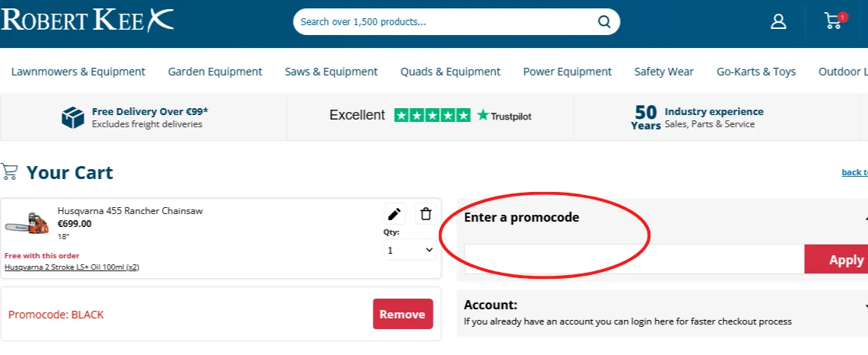
Task: Open Quads & Equipment menu
Action: [450, 72]
